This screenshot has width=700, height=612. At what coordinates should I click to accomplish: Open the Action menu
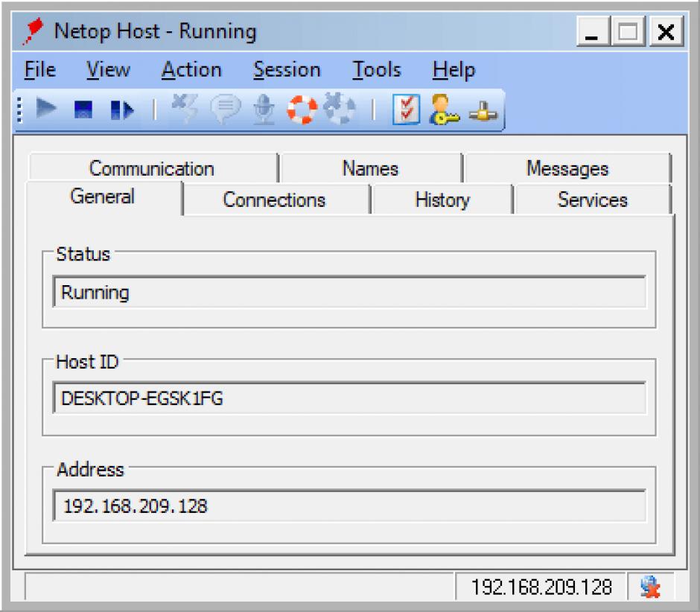[191, 70]
